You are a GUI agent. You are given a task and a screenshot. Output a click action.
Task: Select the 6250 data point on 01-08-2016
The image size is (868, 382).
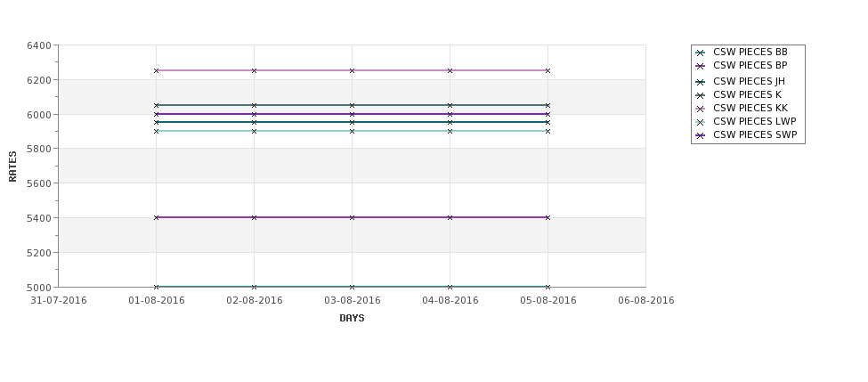(x=156, y=71)
